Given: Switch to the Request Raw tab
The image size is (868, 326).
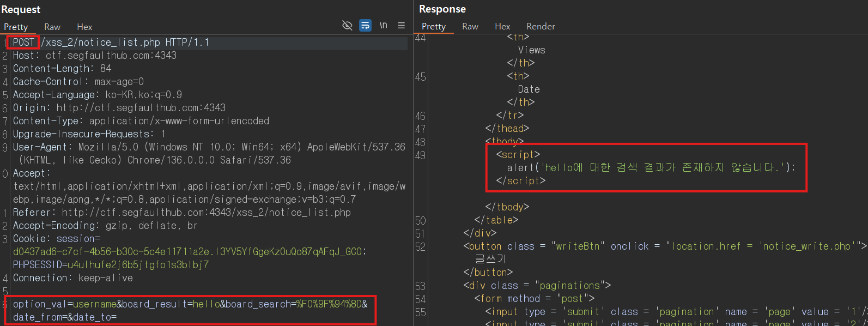Looking at the screenshot, I should 52,27.
